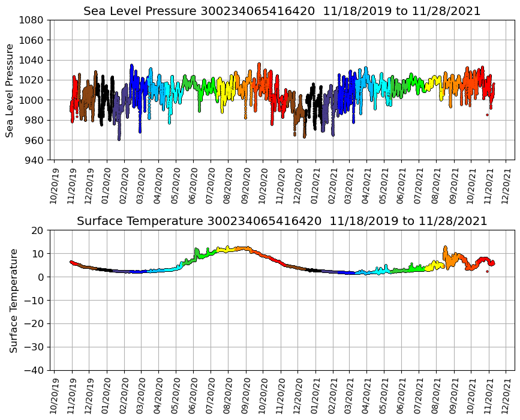Click the green temperature jump near 06/20/20
The height and width of the screenshot is (420, 520).
196,250
